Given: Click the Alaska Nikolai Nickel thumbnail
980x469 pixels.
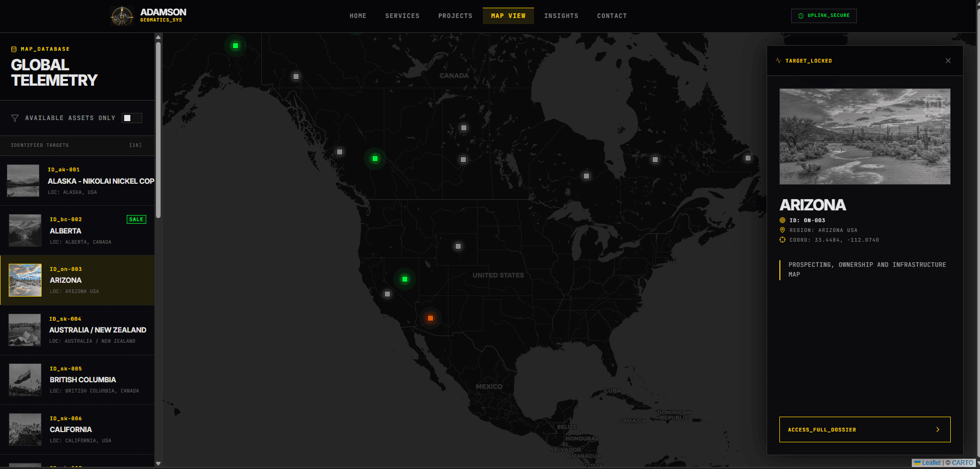Looking at the screenshot, I should tap(23, 181).
